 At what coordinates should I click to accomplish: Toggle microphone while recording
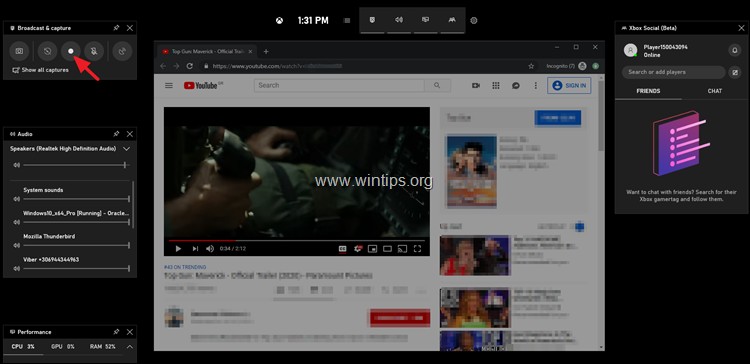pos(94,51)
